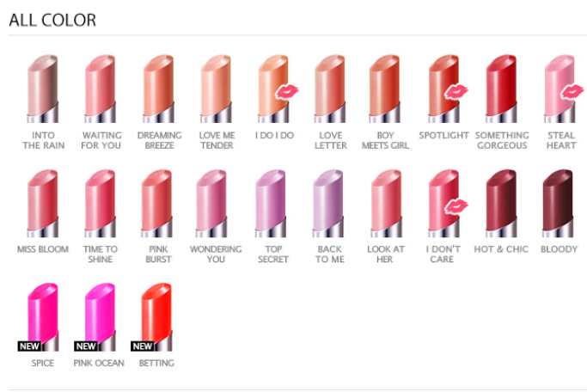
Task: Pick the Dreaming Breeze lipstick shade
Action: 158,89
